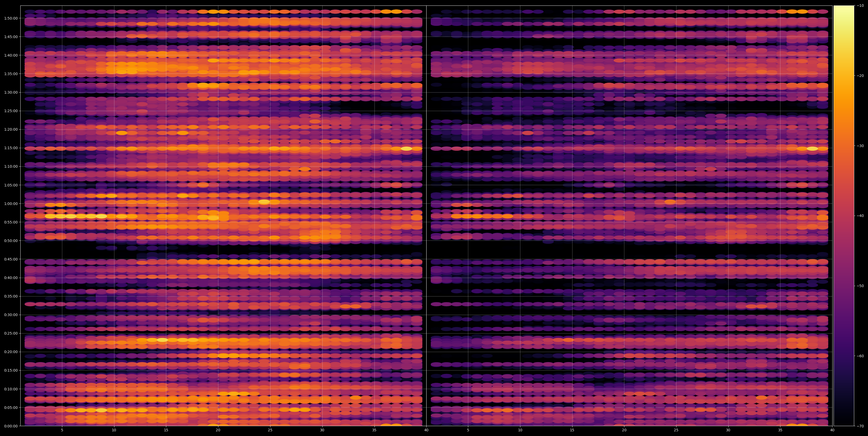
Task: Click the −10 colorbar tick label
Action: coord(860,5)
